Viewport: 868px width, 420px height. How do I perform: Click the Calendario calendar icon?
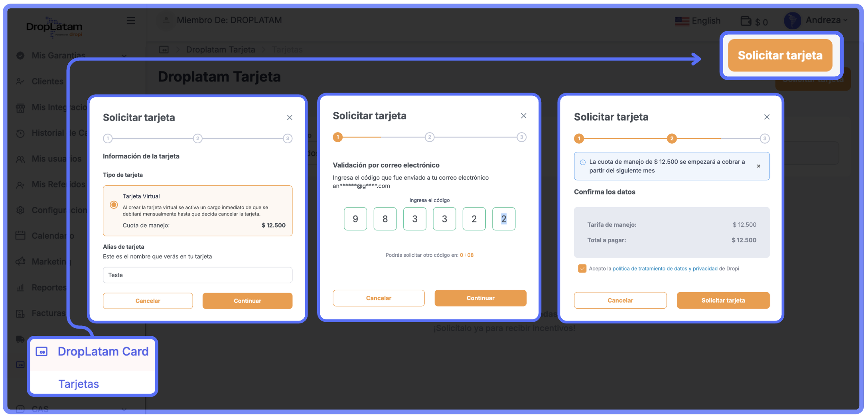20,236
